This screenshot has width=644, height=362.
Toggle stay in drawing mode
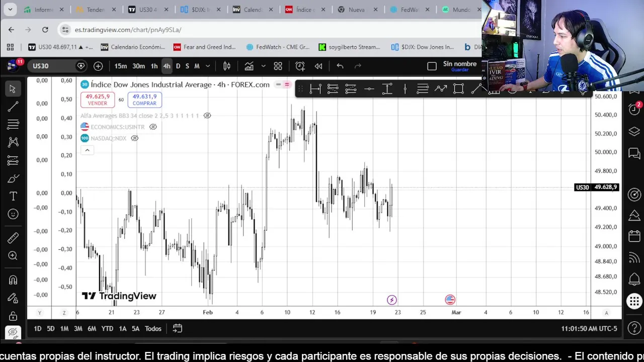13,298
